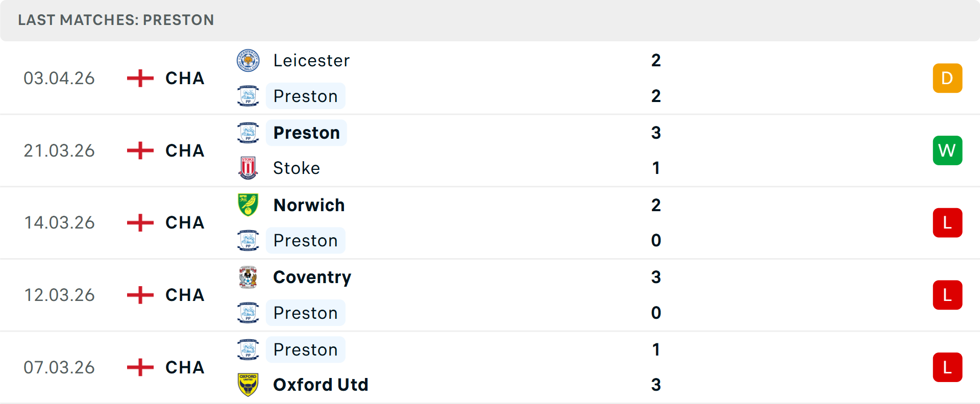Click the green W win badge
Screen dimensions: 980x404
click(947, 150)
